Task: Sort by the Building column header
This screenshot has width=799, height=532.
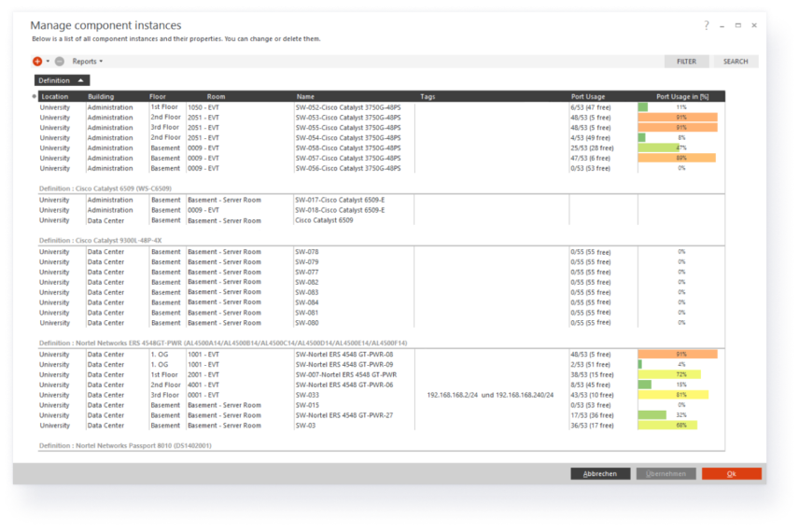Action: (x=101, y=96)
